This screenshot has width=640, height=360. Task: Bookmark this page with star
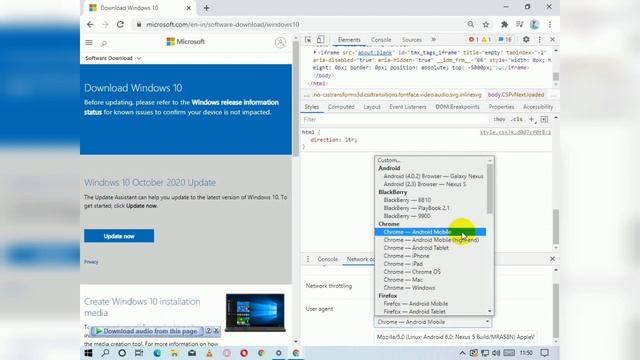click(x=486, y=24)
